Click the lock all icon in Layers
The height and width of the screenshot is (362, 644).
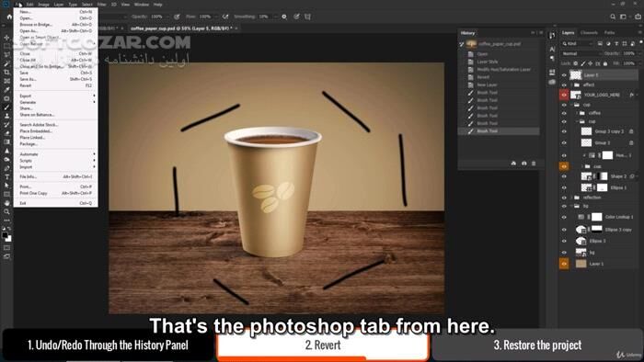pos(605,63)
